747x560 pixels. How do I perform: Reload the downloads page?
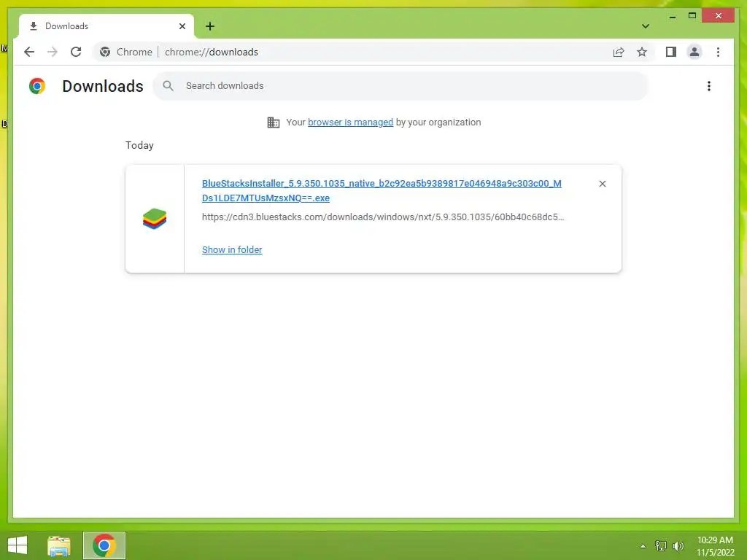coord(76,52)
